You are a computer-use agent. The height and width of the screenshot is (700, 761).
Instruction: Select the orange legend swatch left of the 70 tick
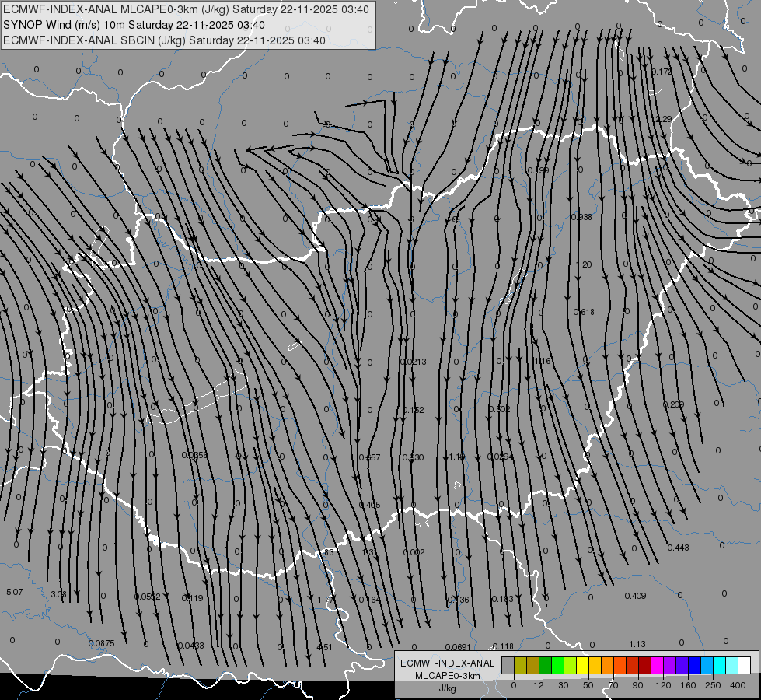pos(608,666)
